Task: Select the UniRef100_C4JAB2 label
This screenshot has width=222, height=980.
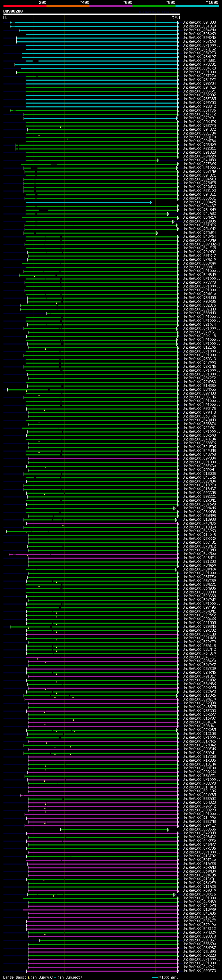Action: click(x=199, y=214)
